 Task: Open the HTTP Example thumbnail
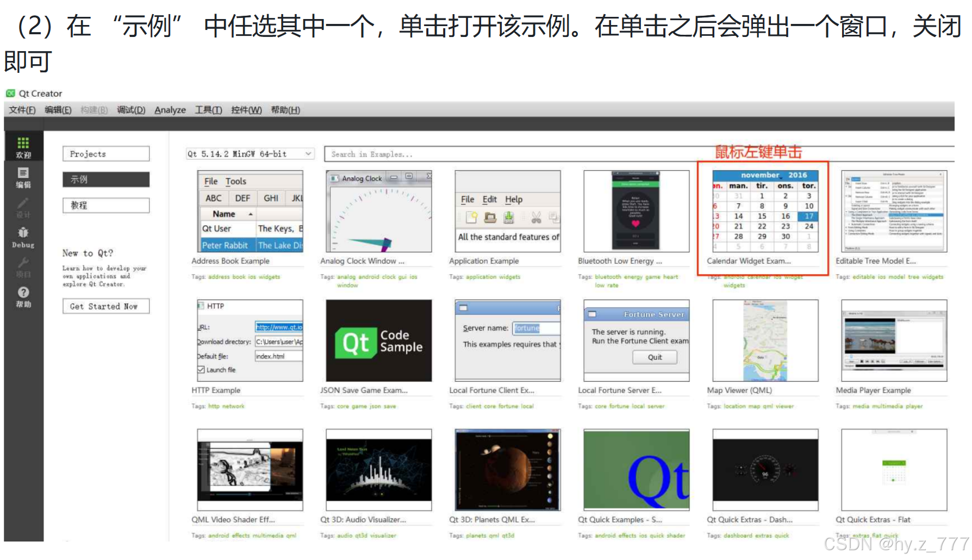[x=250, y=340]
